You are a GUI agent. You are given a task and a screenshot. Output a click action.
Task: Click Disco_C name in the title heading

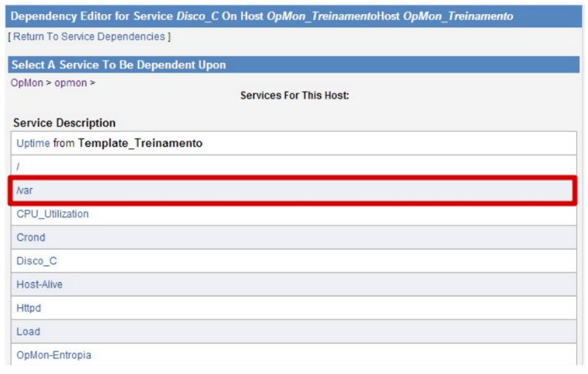(x=197, y=16)
